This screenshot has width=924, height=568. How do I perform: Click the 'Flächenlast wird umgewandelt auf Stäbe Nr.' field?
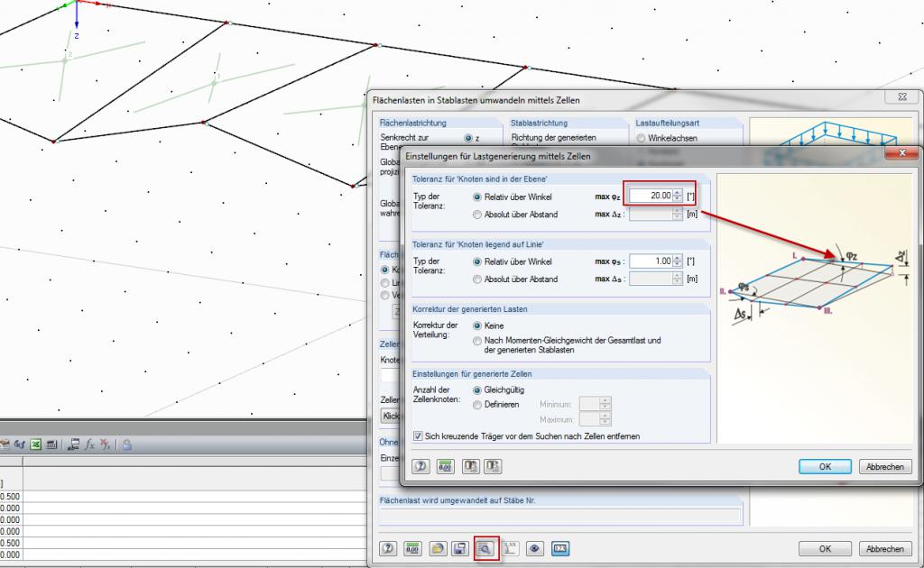click(x=559, y=517)
